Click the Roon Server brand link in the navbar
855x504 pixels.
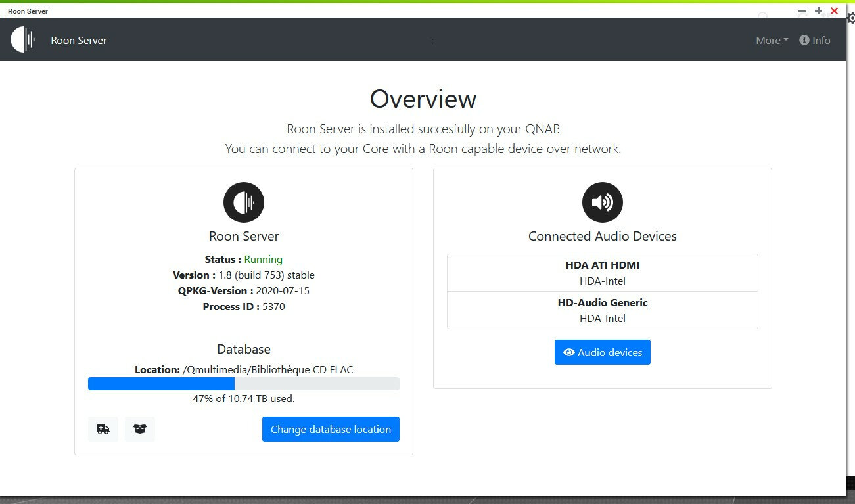click(x=79, y=40)
